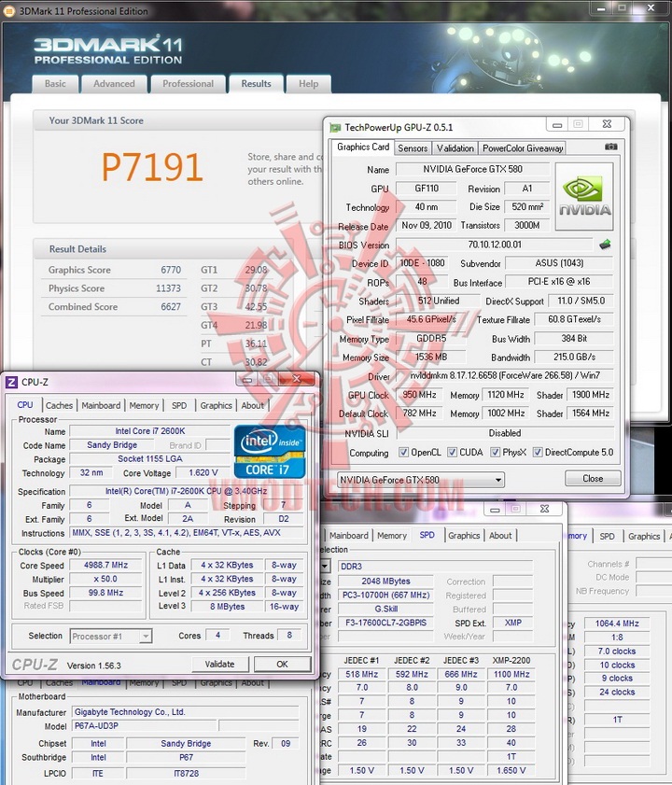
Task: Open the Advanced tab in 3DMark 11
Action: click(x=114, y=84)
